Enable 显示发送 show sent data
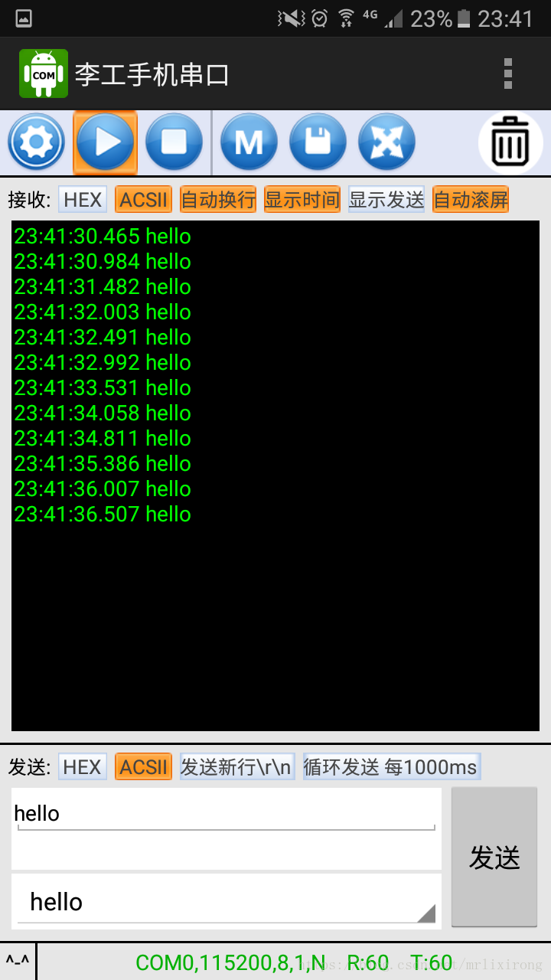This screenshot has width=551, height=980. tap(386, 200)
